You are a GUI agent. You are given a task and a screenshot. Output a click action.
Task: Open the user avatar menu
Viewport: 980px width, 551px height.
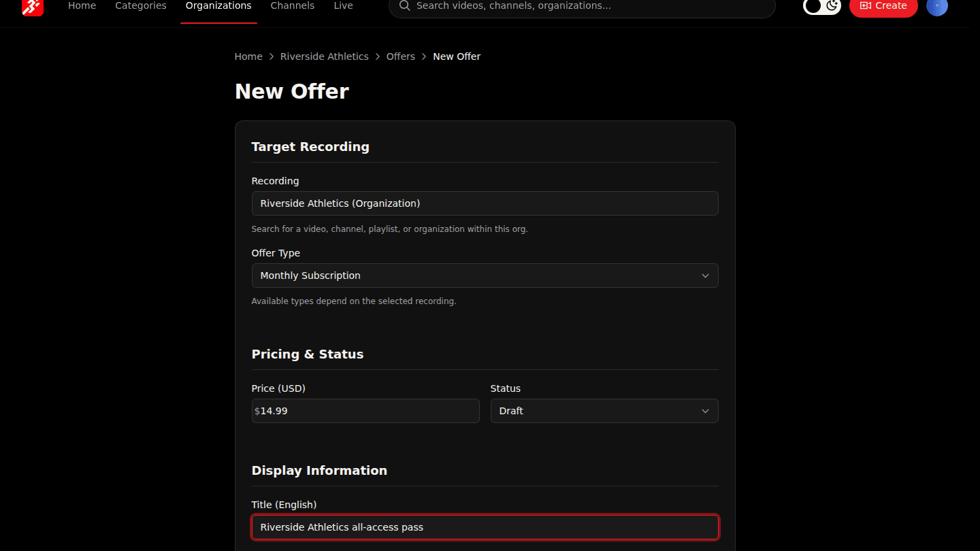pyautogui.click(x=937, y=5)
